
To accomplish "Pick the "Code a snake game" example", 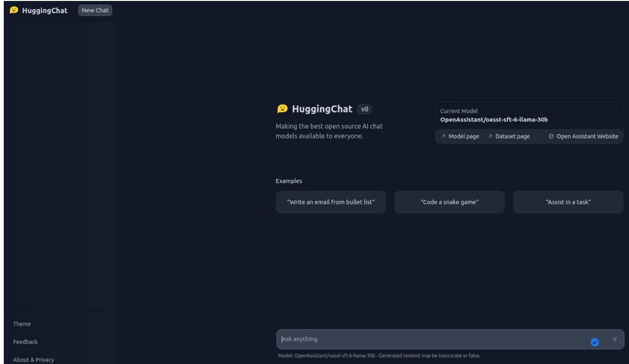I will point(449,202).
